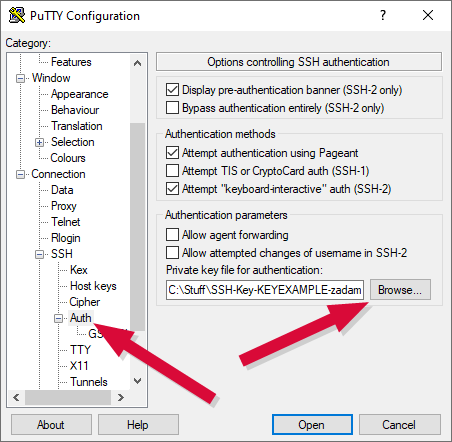Image resolution: width=452 pixels, height=442 pixels.
Task: Click the horizontal scroll right arrow
Action: (121, 397)
